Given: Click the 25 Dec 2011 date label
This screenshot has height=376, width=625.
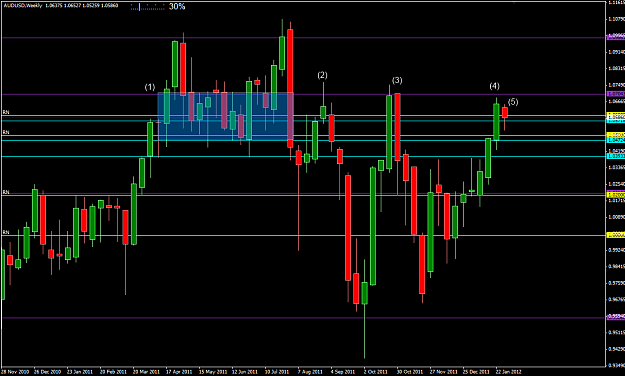Looking at the screenshot, I should click(476, 372).
